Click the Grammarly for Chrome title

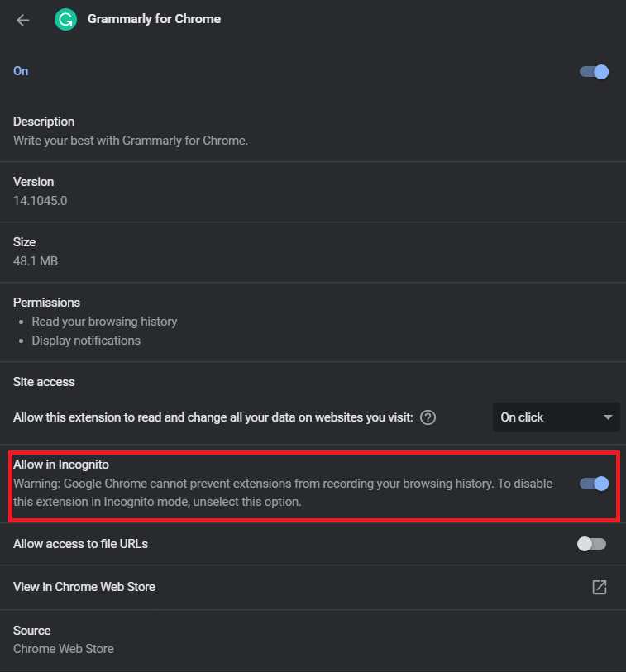pyautogui.click(x=154, y=19)
